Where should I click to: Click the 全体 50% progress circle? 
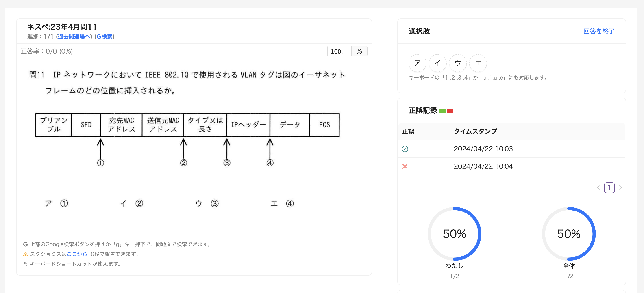[x=569, y=234]
